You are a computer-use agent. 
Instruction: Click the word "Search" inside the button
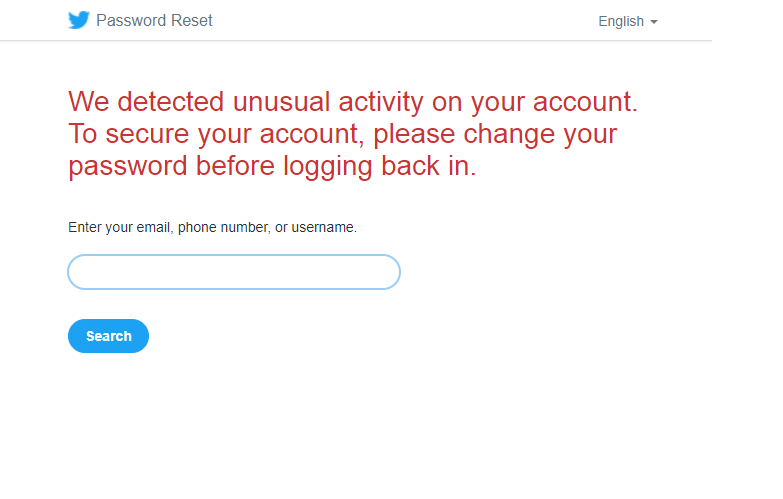pos(109,336)
